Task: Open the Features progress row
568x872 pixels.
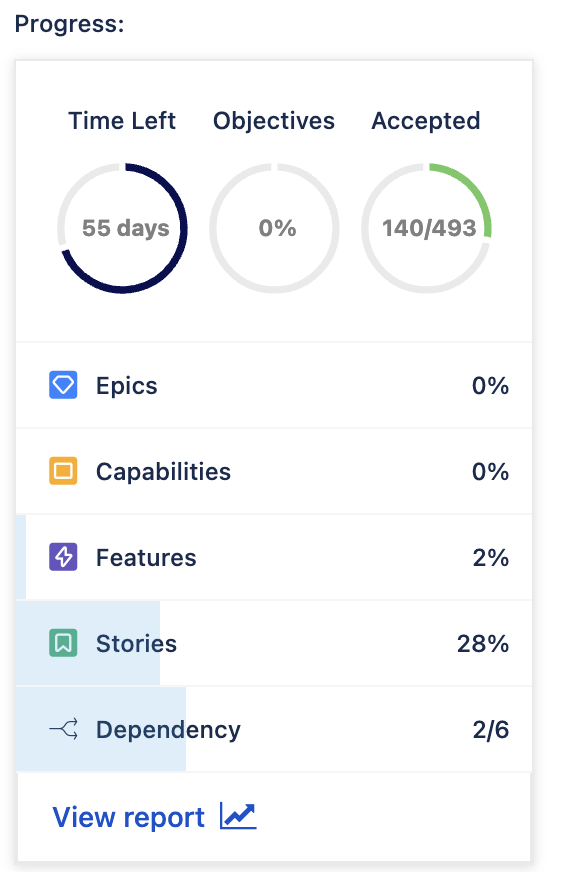Action: 274,557
